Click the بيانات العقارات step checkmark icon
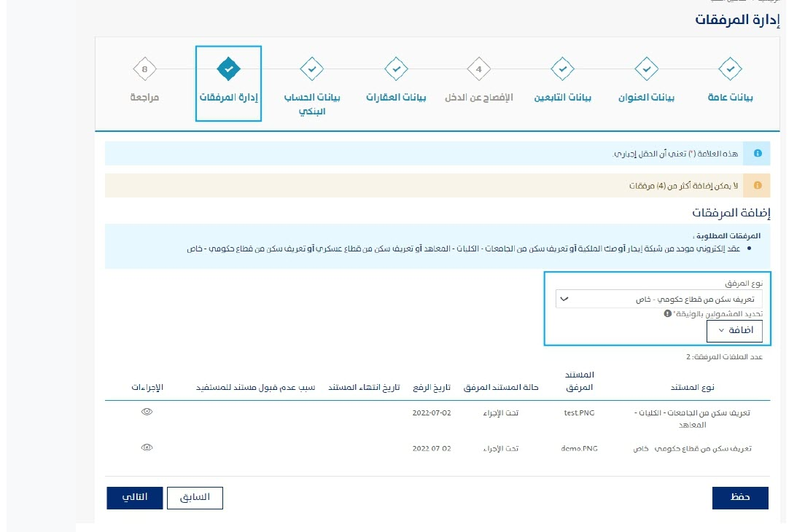This screenshot has height=532, width=805. pyautogui.click(x=396, y=69)
